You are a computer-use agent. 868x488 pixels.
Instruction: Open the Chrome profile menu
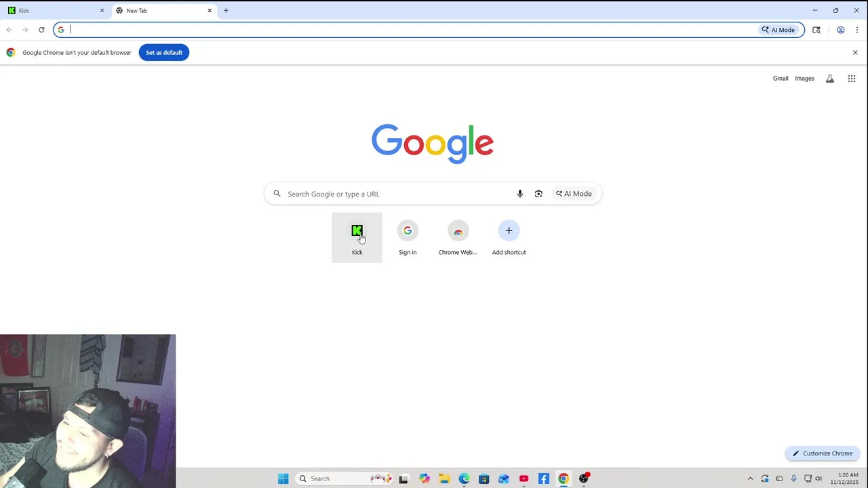pyautogui.click(x=841, y=30)
